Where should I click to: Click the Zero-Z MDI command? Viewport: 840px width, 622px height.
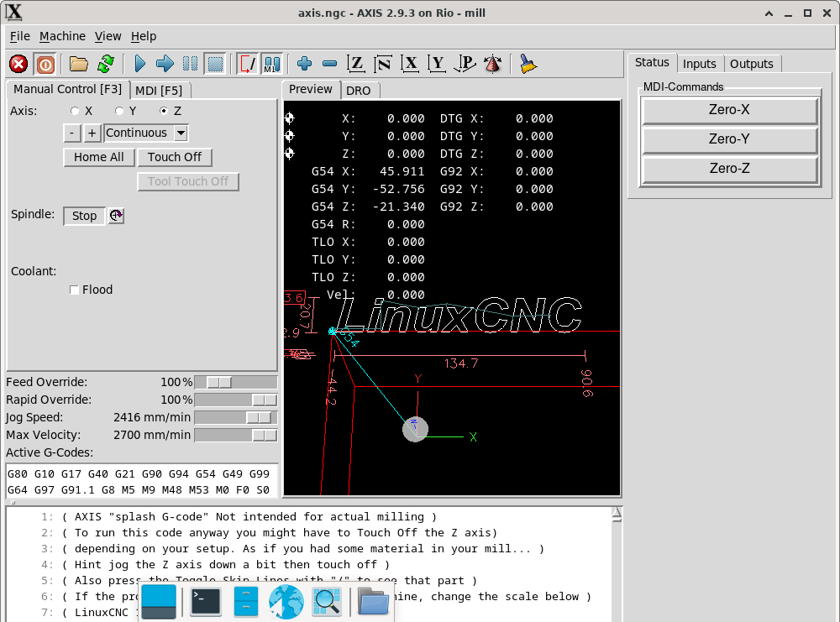click(729, 170)
